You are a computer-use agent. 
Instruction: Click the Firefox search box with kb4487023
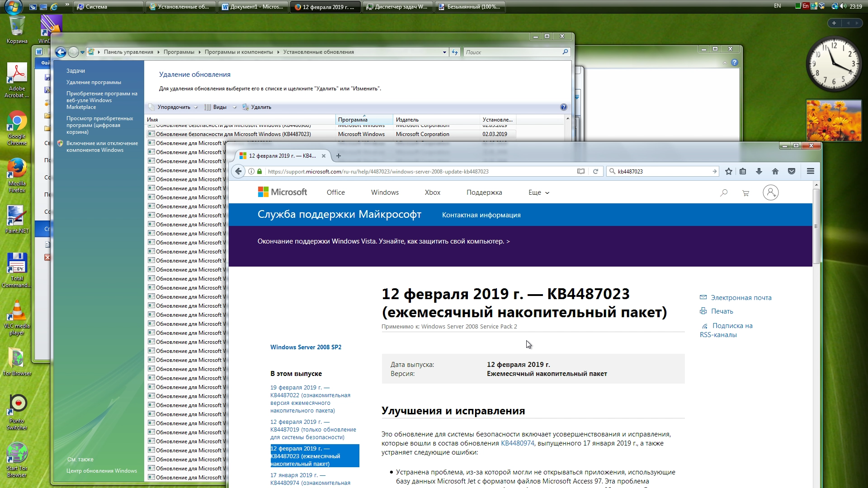[x=663, y=171]
